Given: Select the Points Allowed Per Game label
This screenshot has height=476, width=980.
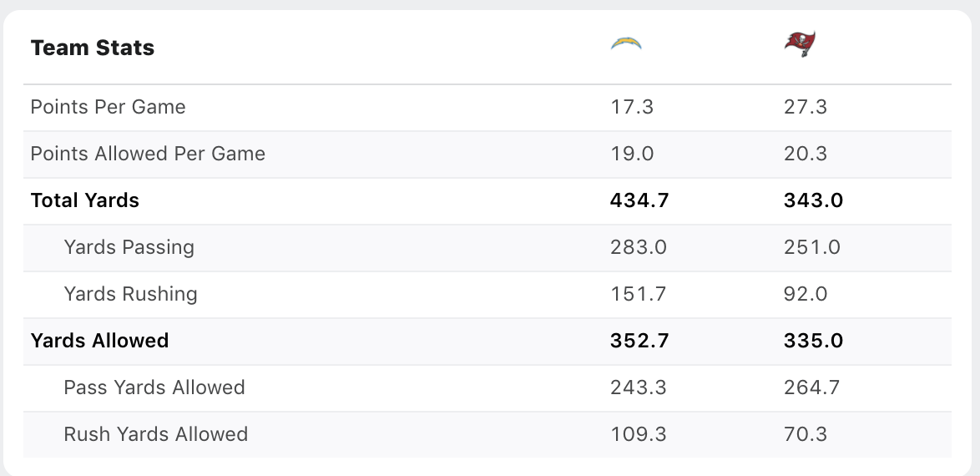Looking at the screenshot, I should coord(148,154).
